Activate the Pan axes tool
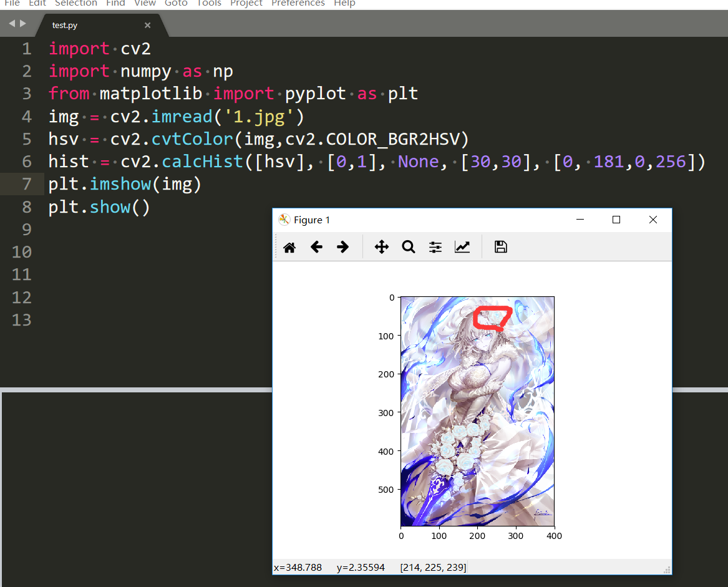 point(382,247)
